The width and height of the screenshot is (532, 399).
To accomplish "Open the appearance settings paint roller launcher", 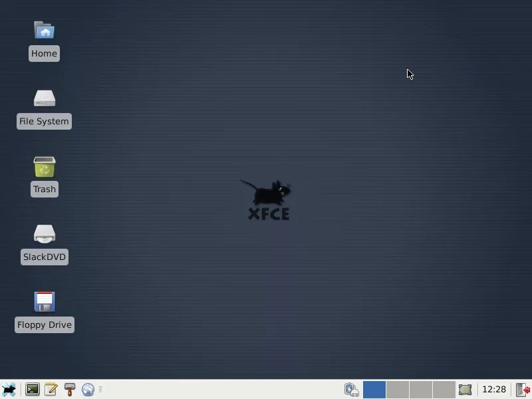I will [70, 390].
